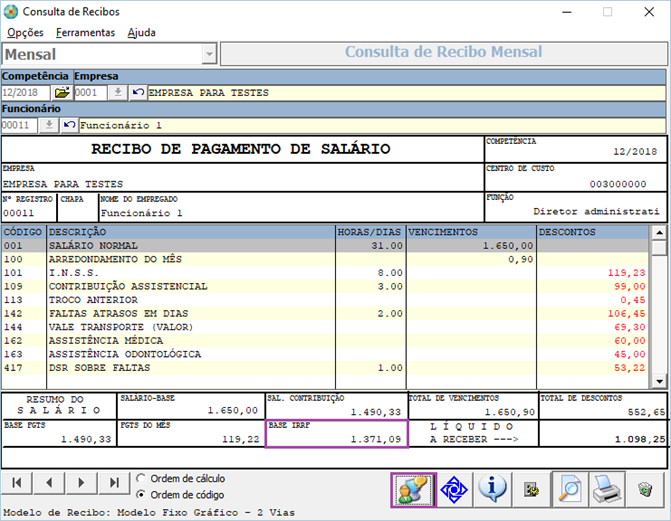Click the table scrollbar down arrow

pyautogui.click(x=659, y=381)
